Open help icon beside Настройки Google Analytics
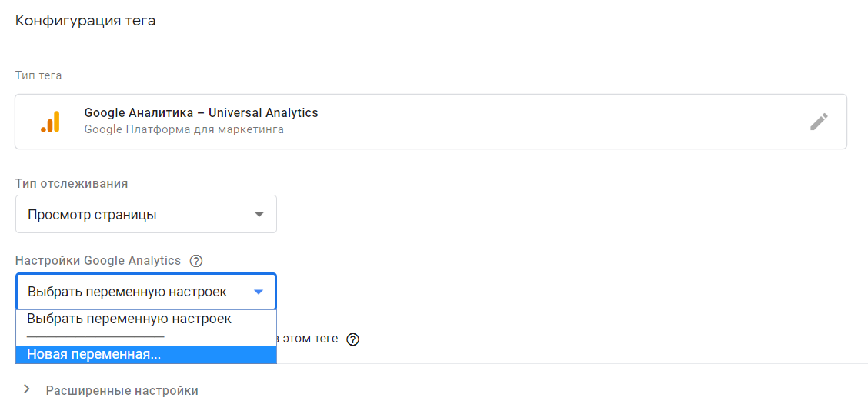The width and height of the screenshot is (868, 411). [x=195, y=261]
